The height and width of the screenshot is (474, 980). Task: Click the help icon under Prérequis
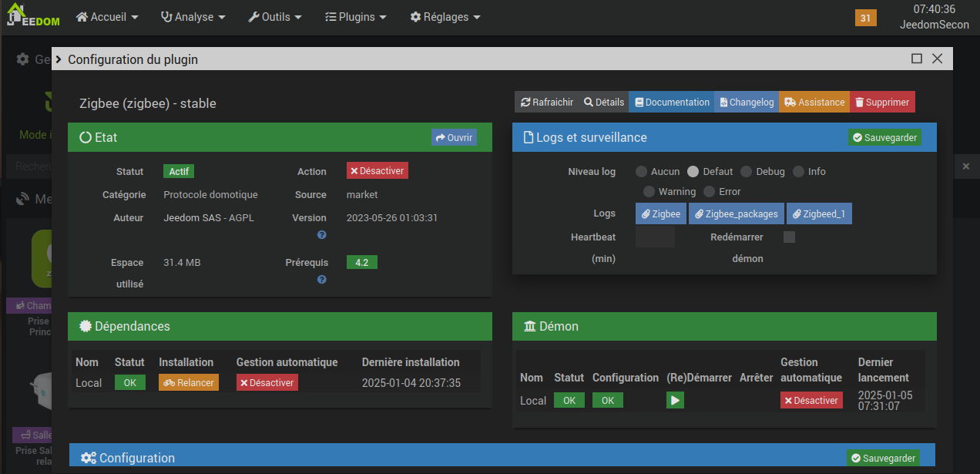[322, 280]
